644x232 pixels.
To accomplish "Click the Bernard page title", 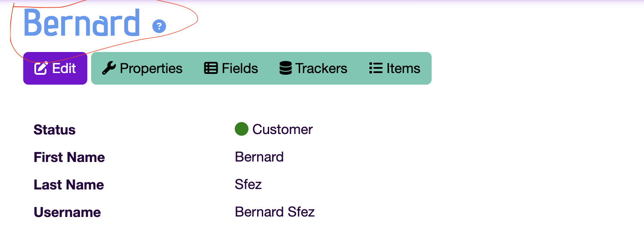I will pos(82,23).
